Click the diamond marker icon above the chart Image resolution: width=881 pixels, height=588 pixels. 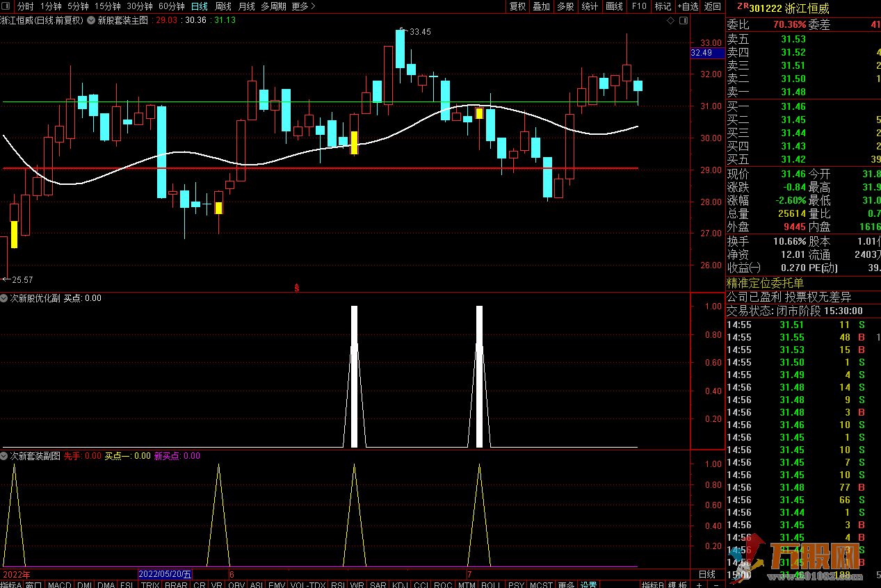click(670, 21)
